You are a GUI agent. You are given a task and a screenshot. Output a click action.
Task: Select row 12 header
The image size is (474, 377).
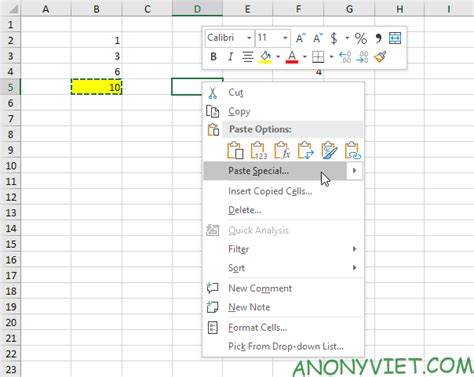tap(10, 197)
